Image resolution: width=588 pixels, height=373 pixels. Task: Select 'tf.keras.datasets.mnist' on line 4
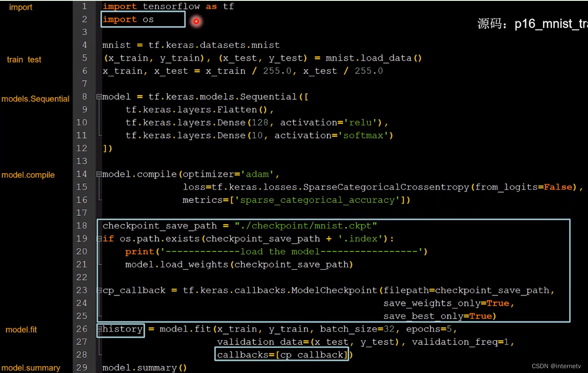pyautogui.click(x=214, y=45)
